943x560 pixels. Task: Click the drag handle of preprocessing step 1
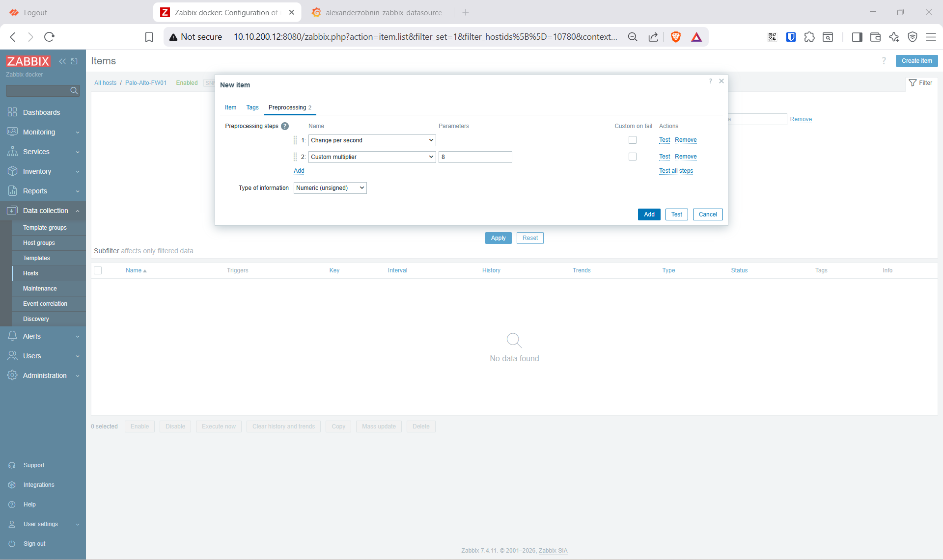point(295,140)
